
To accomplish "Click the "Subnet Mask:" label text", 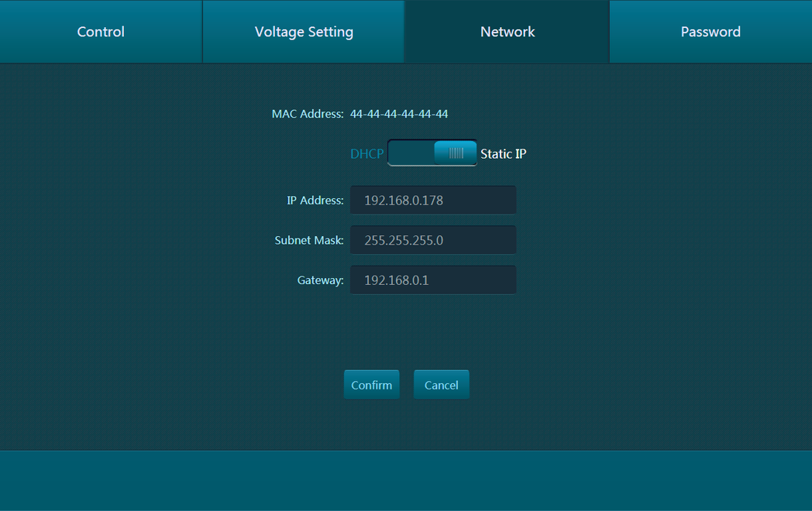I will (x=308, y=241).
